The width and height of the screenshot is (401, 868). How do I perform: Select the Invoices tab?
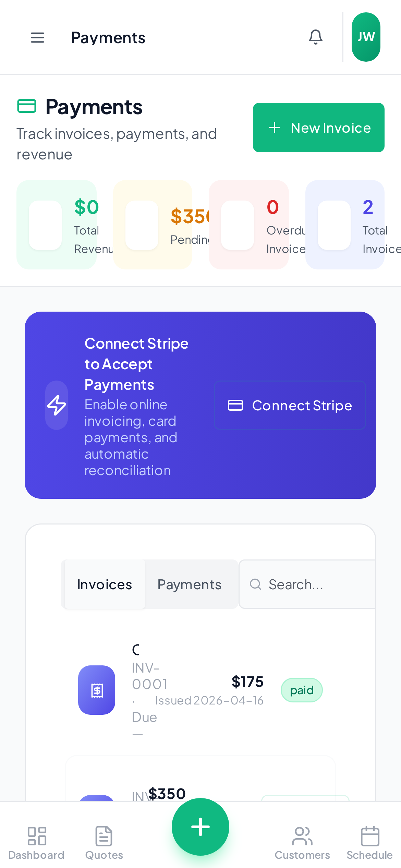104,584
